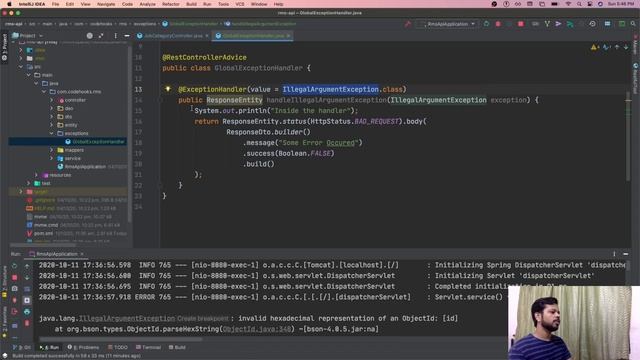
Task: Click Search Everywhere magnifier in top toolbar
Action: click(633, 24)
